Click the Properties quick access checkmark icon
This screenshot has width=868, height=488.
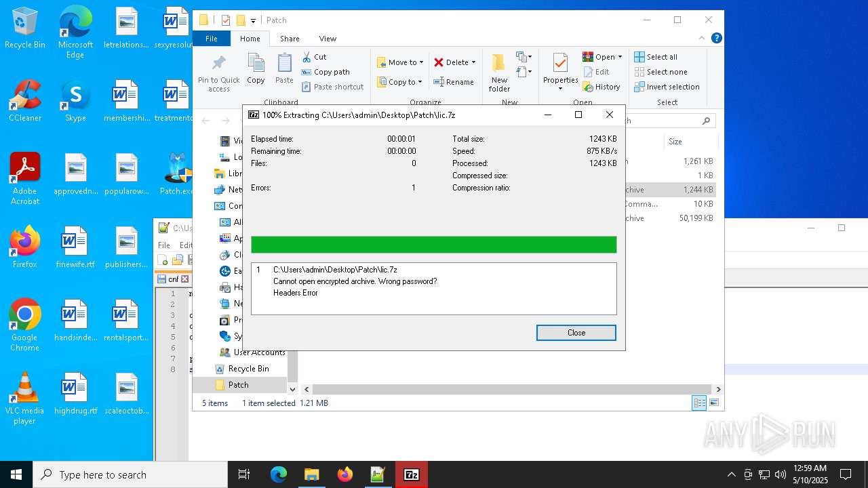point(226,20)
